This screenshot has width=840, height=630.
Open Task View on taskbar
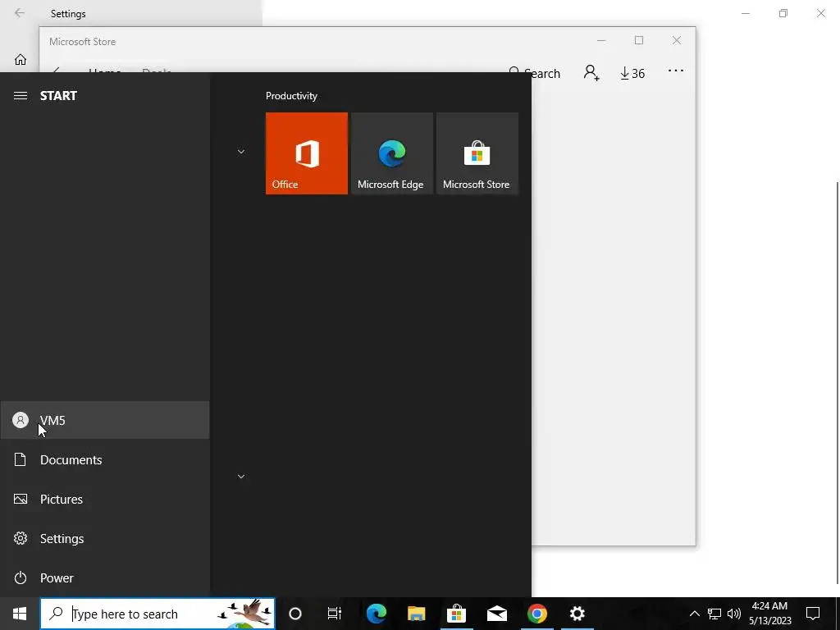335,614
